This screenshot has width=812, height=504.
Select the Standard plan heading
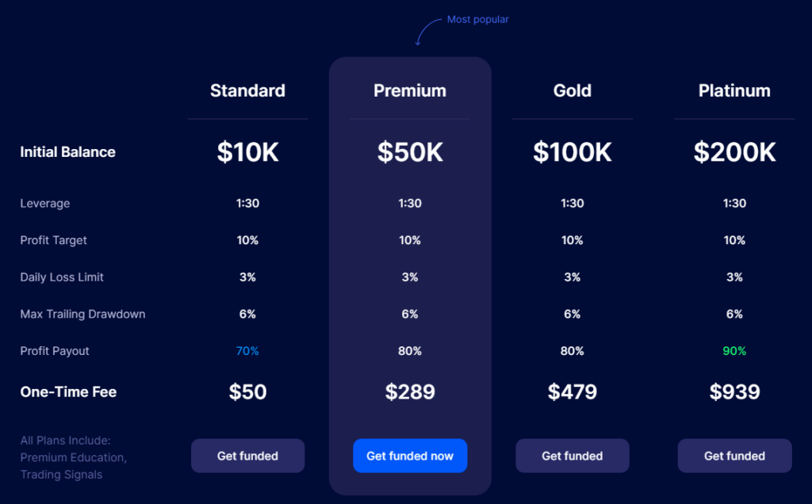click(x=247, y=90)
